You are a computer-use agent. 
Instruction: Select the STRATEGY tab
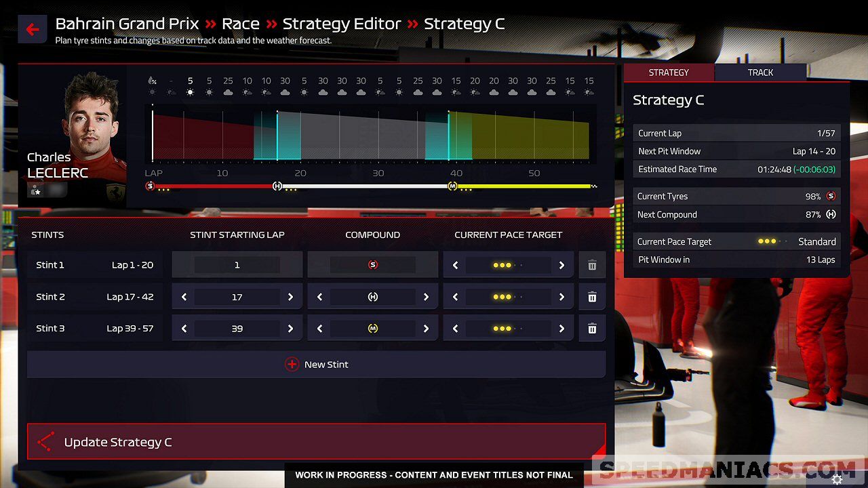click(x=669, y=73)
